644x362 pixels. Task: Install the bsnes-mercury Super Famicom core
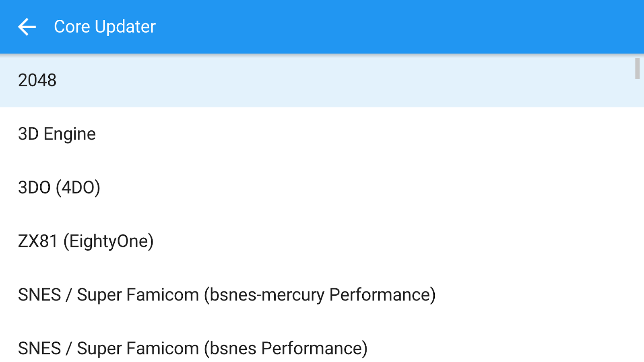pos(322,294)
